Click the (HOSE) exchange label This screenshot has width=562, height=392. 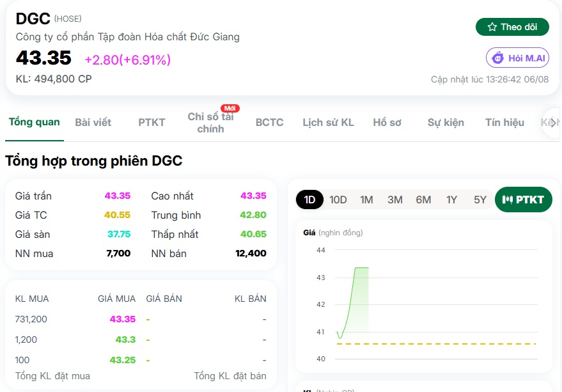click(x=68, y=19)
